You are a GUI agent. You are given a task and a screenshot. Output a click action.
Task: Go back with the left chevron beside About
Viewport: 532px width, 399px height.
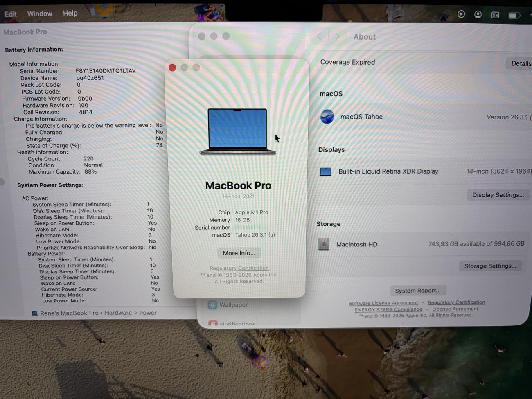tap(319, 37)
